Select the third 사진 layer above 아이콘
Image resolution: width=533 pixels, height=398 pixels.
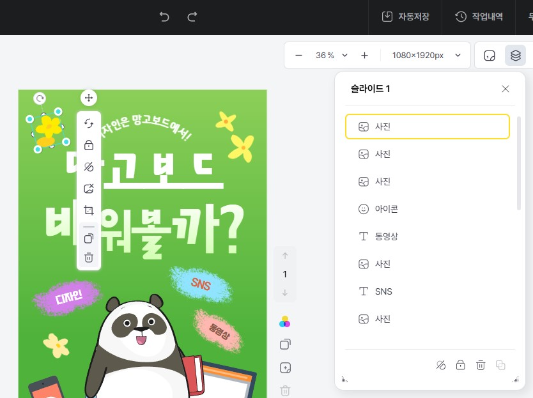point(427,181)
